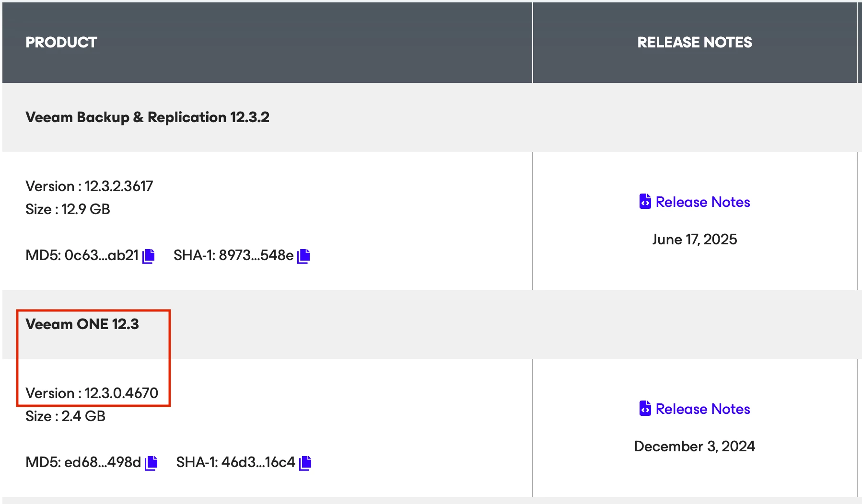Viewport: 862px width, 504px height.
Task: Copy SHA-1 hash for Veeam Backup & Replication
Action: [x=304, y=256]
